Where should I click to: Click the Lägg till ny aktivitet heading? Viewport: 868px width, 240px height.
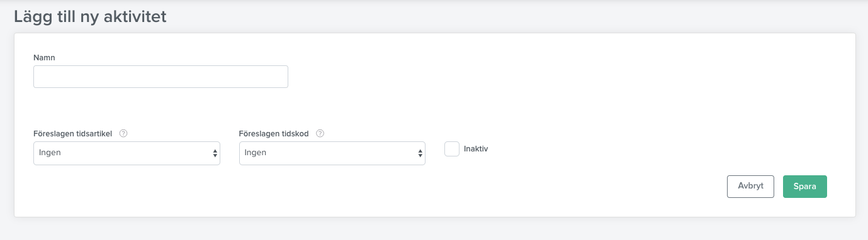click(x=90, y=17)
